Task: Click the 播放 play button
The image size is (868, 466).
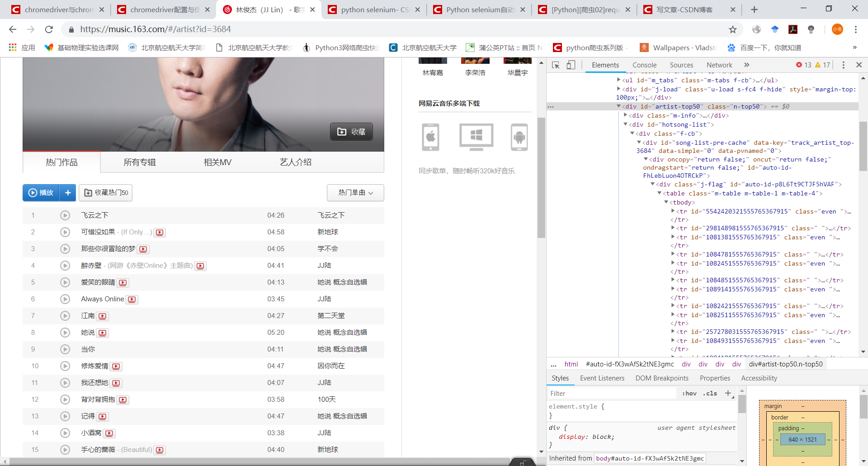Action: pos(41,193)
